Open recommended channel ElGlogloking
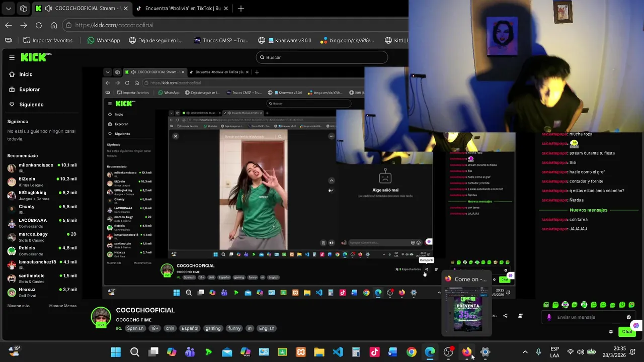 (x=42, y=195)
